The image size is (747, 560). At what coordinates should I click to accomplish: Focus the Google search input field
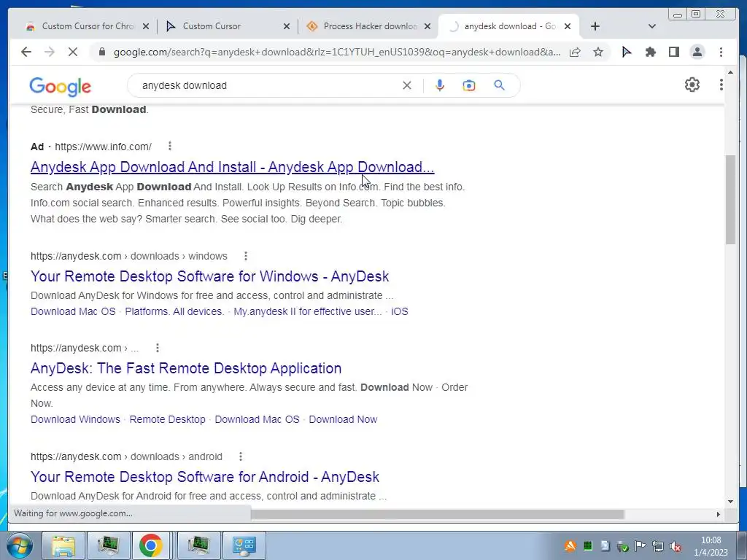tap(267, 85)
